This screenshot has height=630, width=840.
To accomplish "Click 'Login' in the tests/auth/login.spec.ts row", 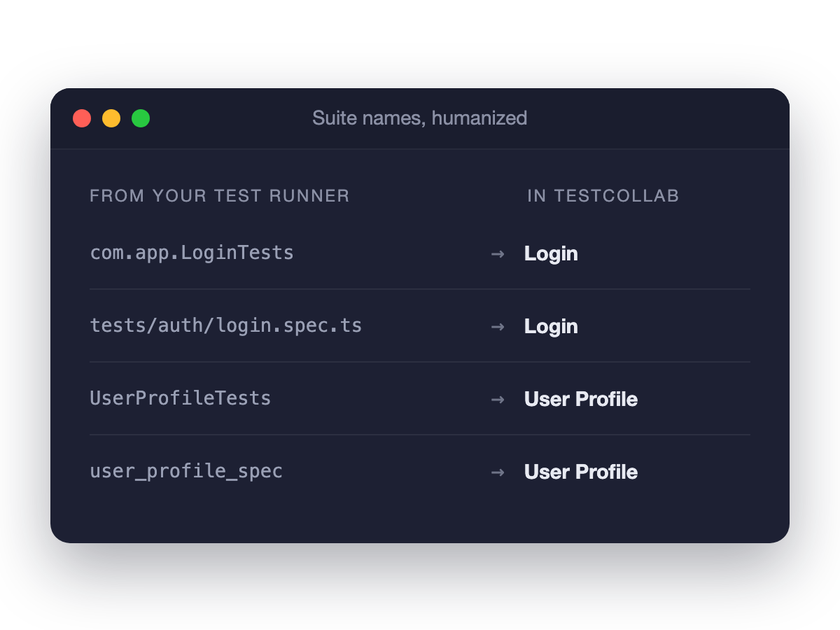I will click(551, 326).
